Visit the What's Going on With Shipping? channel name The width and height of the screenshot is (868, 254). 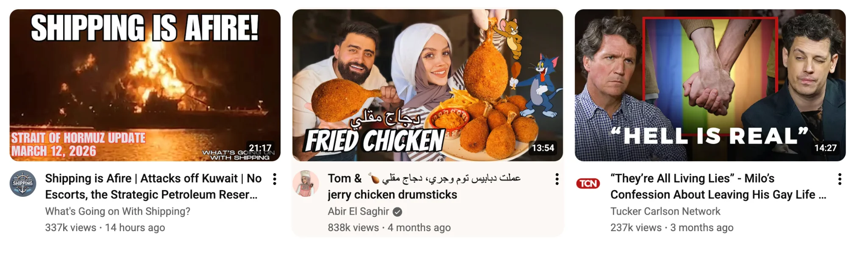pyautogui.click(x=118, y=211)
